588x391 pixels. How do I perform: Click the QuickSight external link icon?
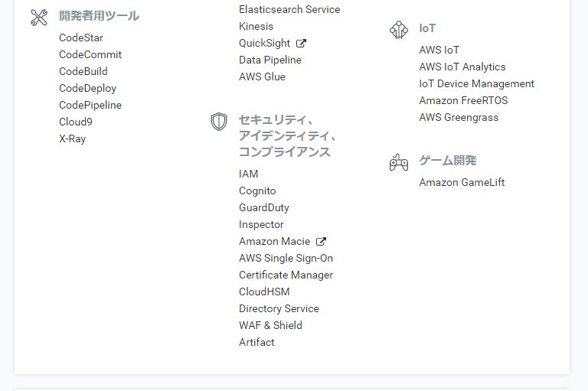[301, 44]
